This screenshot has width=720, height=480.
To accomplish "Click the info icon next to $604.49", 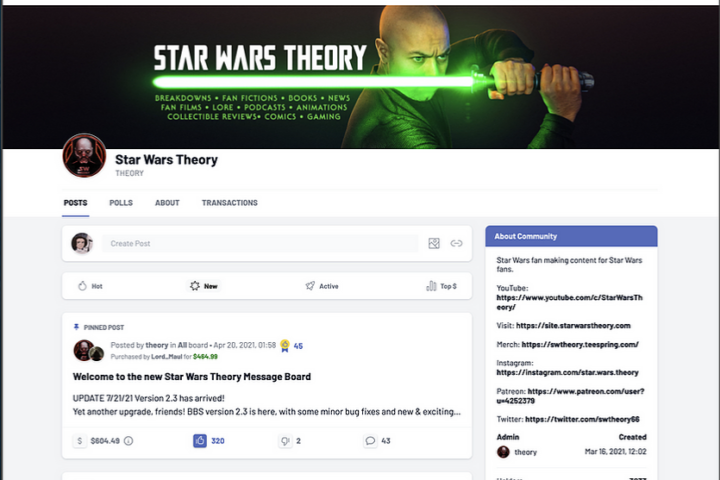I will (129, 441).
